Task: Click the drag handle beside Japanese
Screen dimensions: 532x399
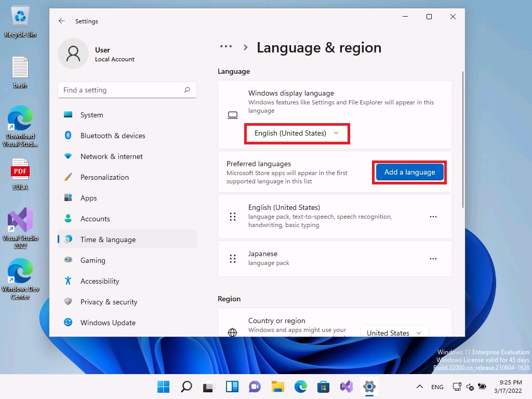Action: pyautogui.click(x=233, y=258)
